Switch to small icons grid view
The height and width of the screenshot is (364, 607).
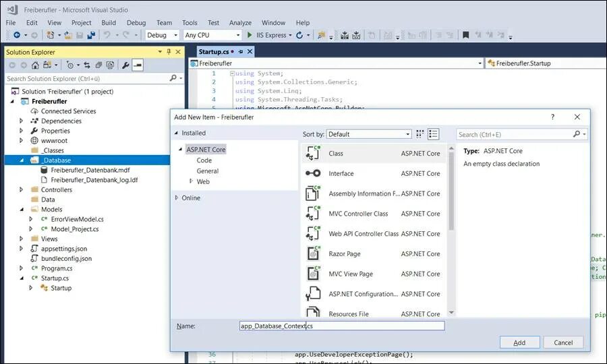(x=420, y=134)
